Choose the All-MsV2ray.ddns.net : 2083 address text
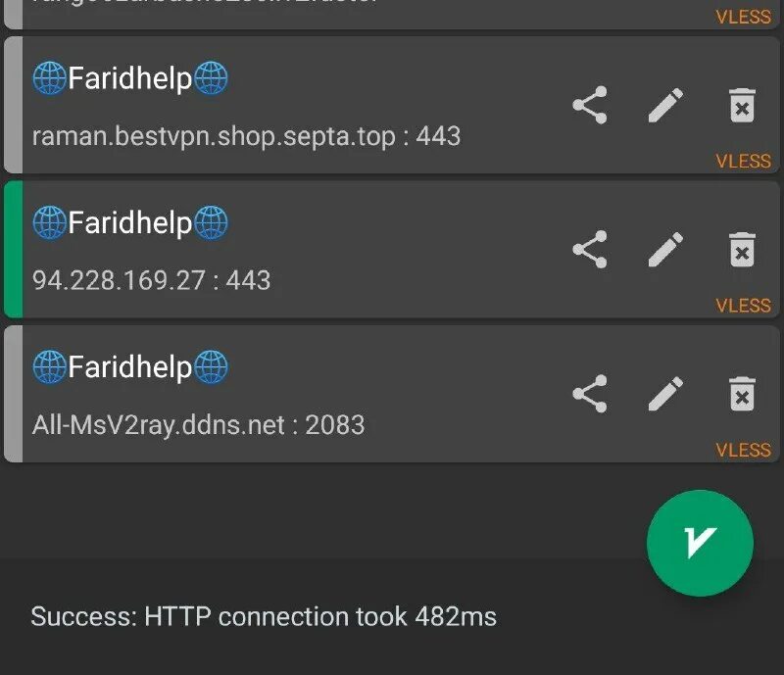Screen dimensions: 784x675 point(198,425)
